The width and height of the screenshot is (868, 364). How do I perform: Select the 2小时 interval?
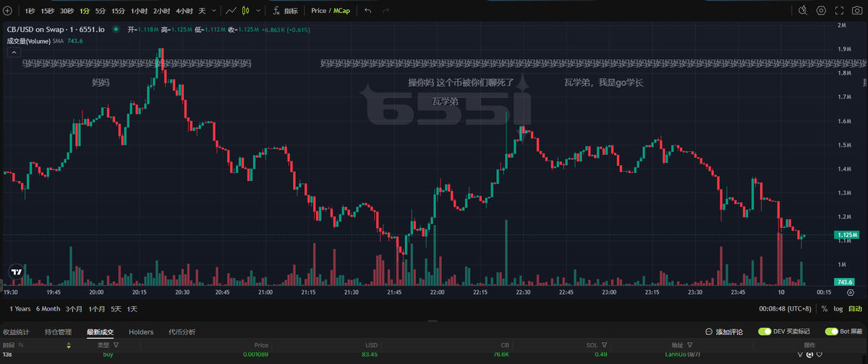click(161, 11)
